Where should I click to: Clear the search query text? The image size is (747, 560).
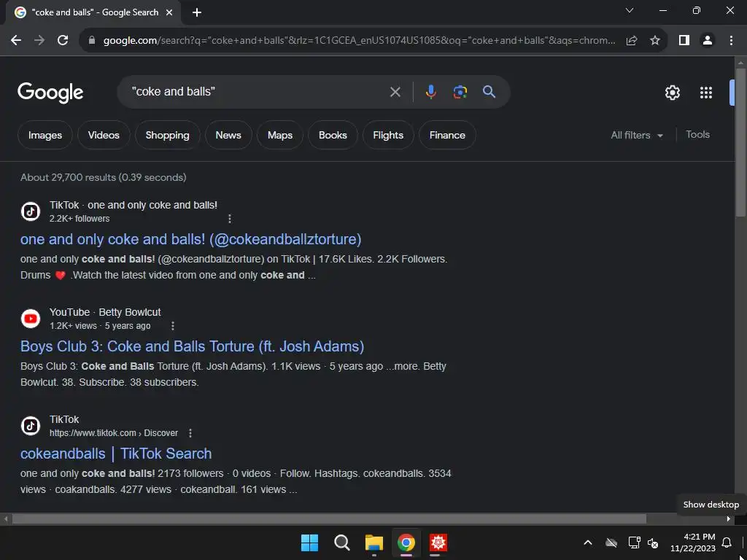(x=395, y=92)
